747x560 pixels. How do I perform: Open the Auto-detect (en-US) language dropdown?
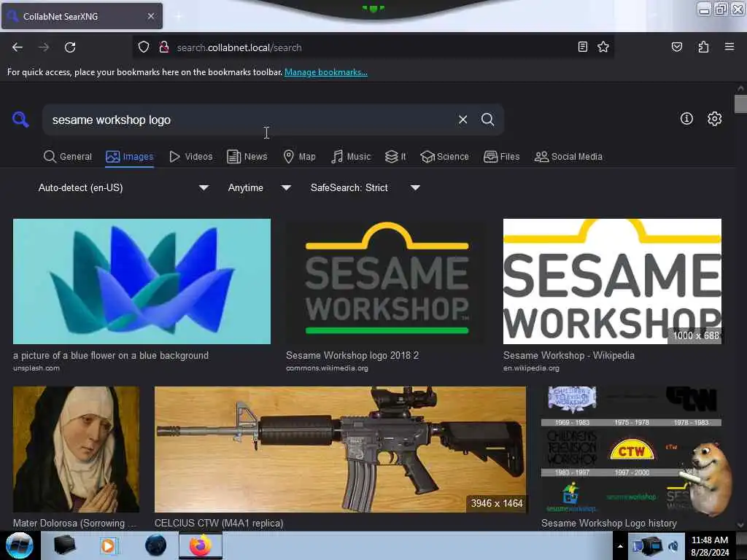tap(123, 187)
